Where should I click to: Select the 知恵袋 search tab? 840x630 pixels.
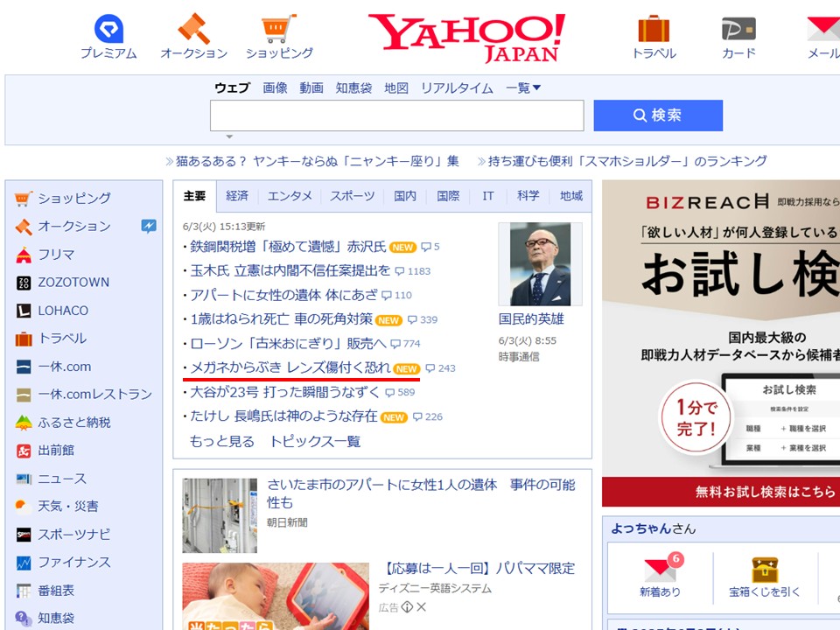click(x=353, y=87)
